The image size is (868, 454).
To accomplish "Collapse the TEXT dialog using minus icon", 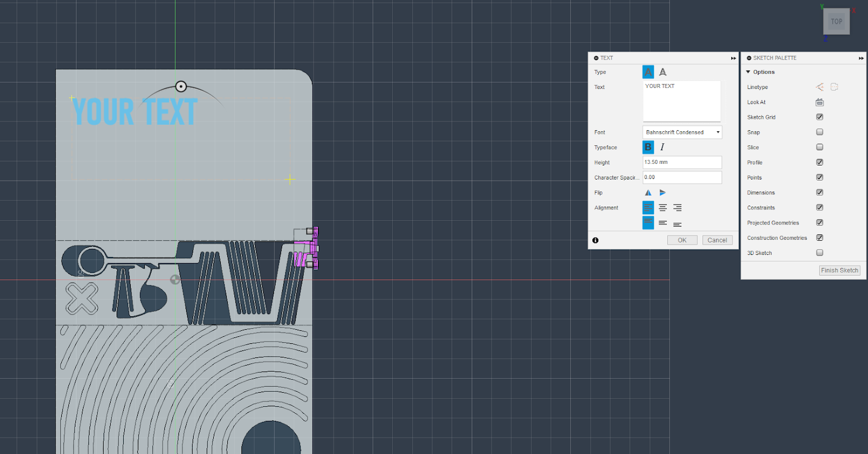I will pos(596,58).
